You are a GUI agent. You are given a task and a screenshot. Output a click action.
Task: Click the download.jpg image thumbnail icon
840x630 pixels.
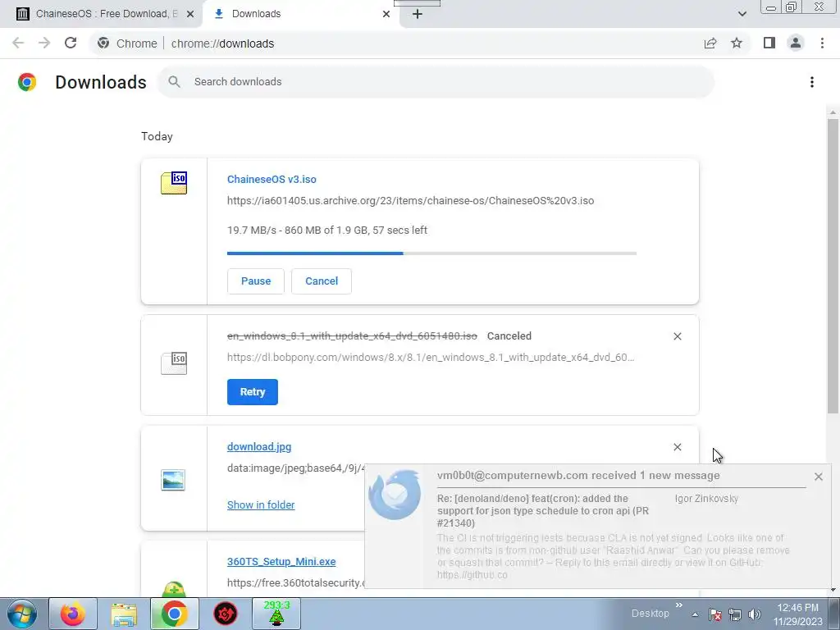[173, 480]
